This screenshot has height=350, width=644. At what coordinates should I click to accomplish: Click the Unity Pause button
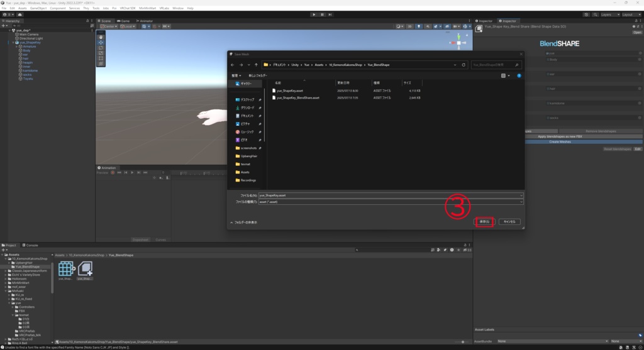point(322,14)
